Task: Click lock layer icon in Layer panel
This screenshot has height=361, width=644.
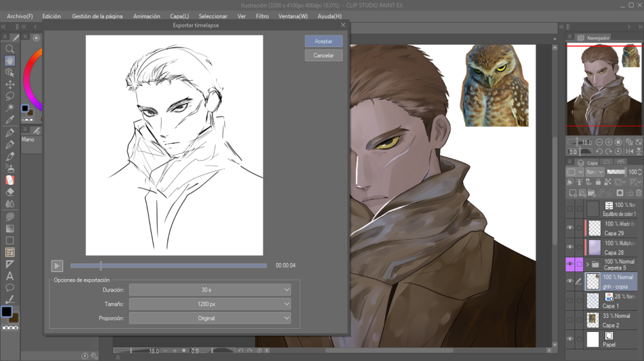Action: tap(598, 182)
